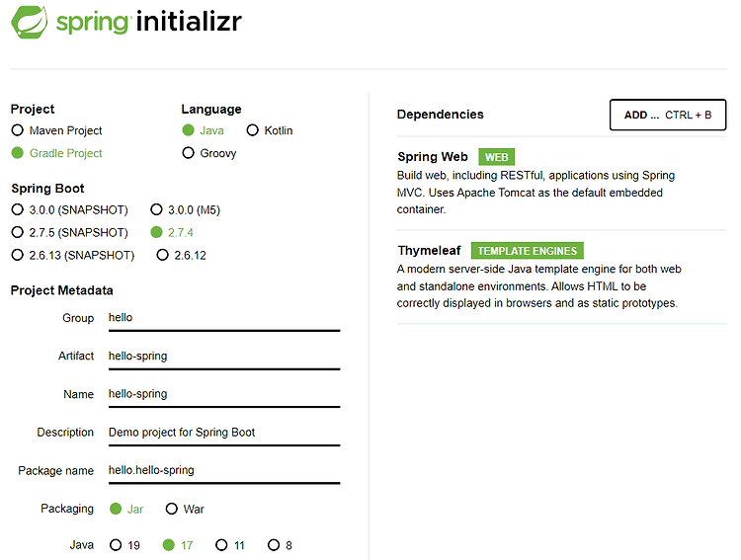Click the spring initializr title text
This screenshot has height=560, width=741.
(x=149, y=22)
